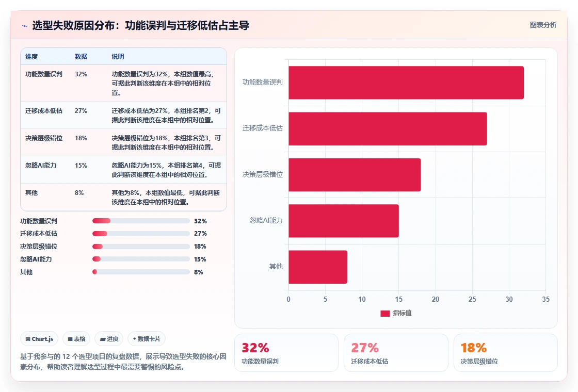The height and width of the screenshot is (392, 578).
Task: Click the 32% 功能数量误判 stat card
Action: pyautogui.click(x=286, y=353)
